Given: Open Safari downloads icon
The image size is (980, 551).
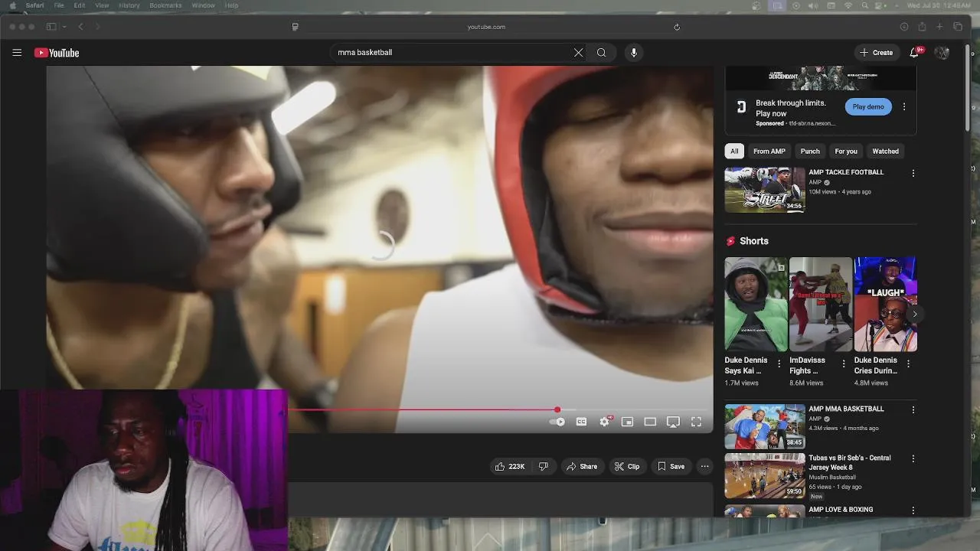Looking at the screenshot, I should 904,27.
